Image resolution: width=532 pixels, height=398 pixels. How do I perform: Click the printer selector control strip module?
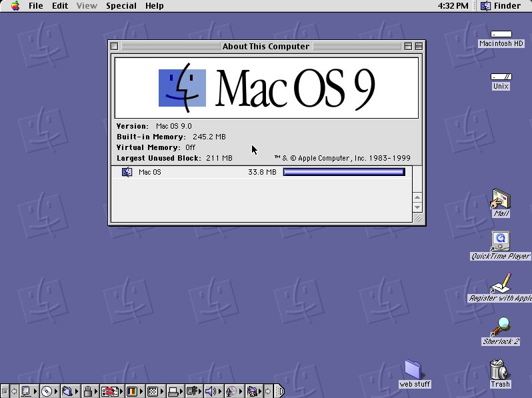(173, 391)
